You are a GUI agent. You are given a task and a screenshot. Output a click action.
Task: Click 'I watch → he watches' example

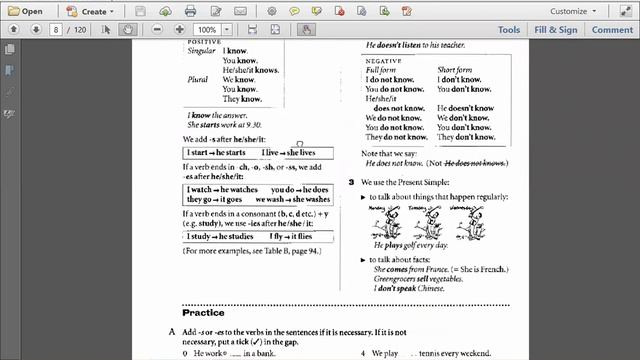click(x=222, y=190)
